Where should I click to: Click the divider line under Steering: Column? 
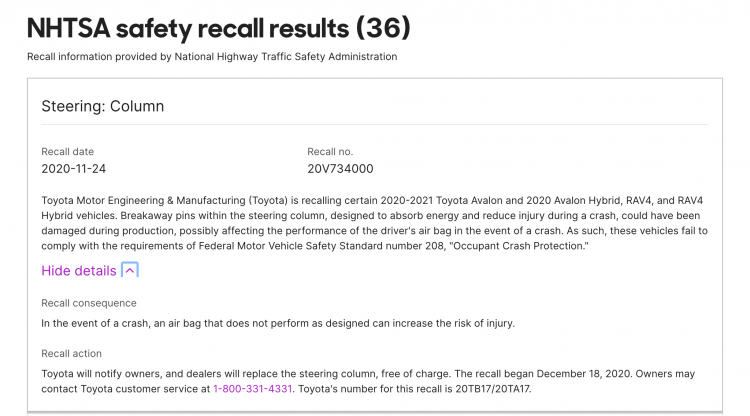click(375, 124)
